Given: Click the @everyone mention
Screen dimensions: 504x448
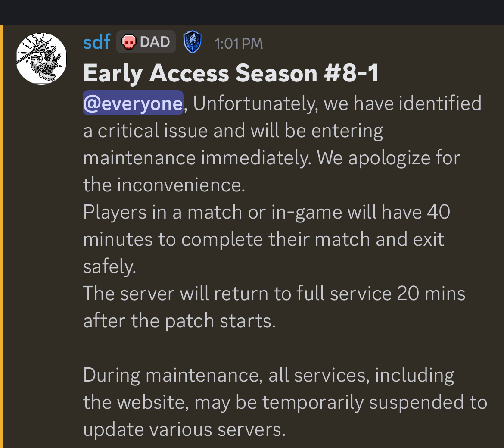Looking at the screenshot, I should [133, 103].
